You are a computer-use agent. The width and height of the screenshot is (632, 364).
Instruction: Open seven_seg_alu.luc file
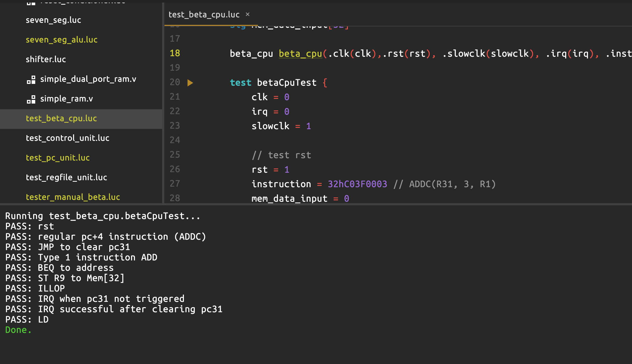pos(62,40)
